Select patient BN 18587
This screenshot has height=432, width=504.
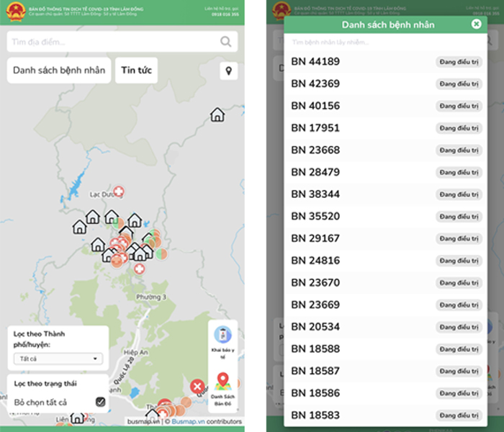tap(385, 371)
